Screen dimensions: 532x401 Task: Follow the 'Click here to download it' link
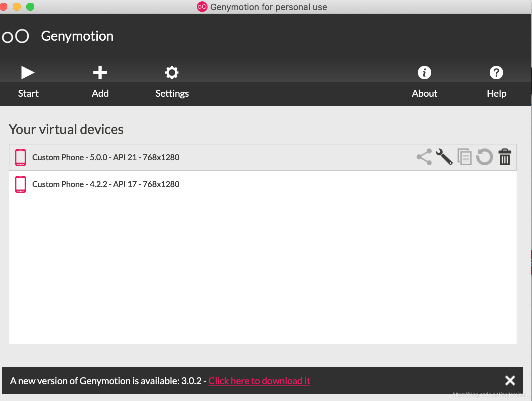(x=259, y=381)
